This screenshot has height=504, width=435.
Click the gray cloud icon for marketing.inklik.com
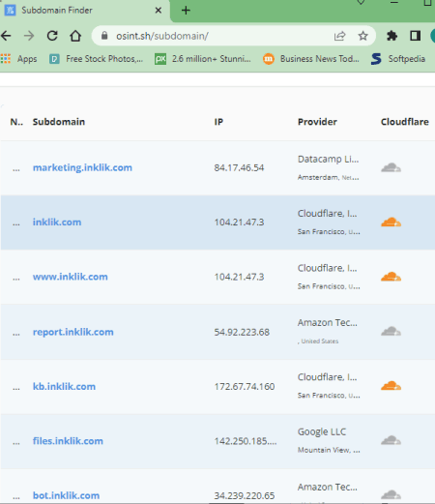click(391, 167)
